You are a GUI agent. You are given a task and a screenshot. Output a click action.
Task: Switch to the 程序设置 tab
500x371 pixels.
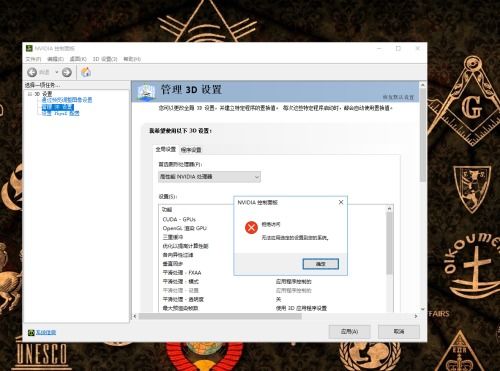tap(191, 150)
